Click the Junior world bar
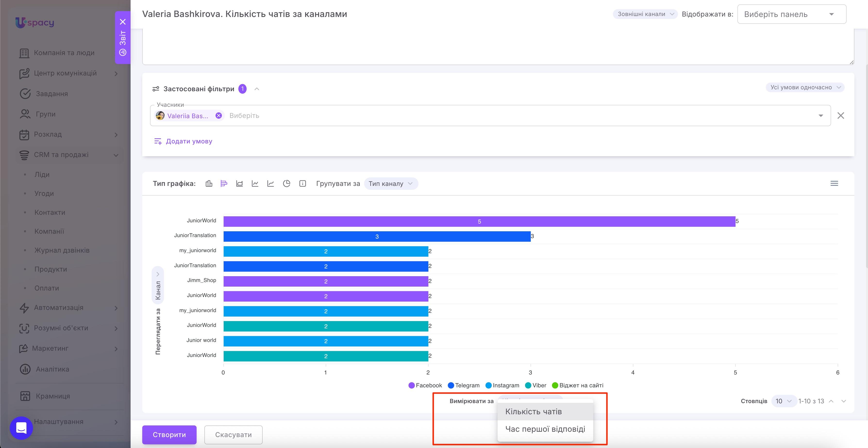 click(x=325, y=341)
